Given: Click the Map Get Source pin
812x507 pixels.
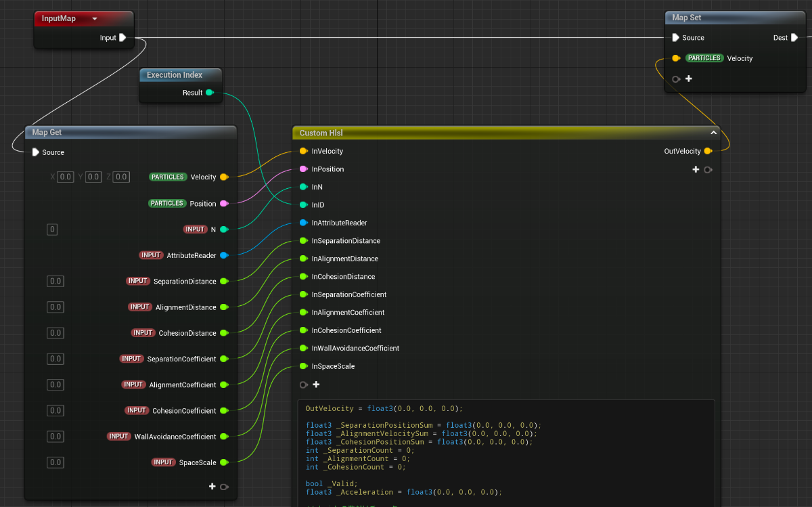Looking at the screenshot, I should [36, 152].
